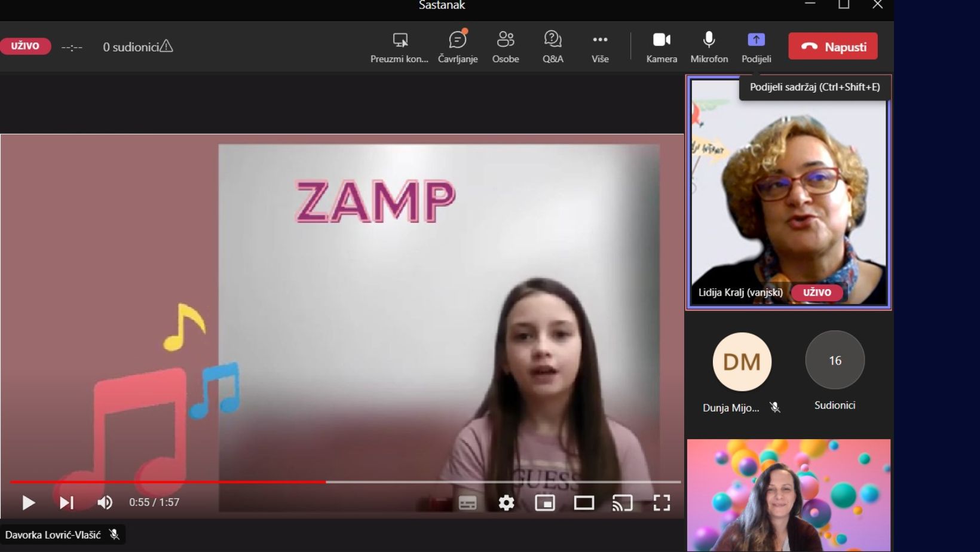
Task: Select the balloon-background participant video tile
Action: click(789, 495)
